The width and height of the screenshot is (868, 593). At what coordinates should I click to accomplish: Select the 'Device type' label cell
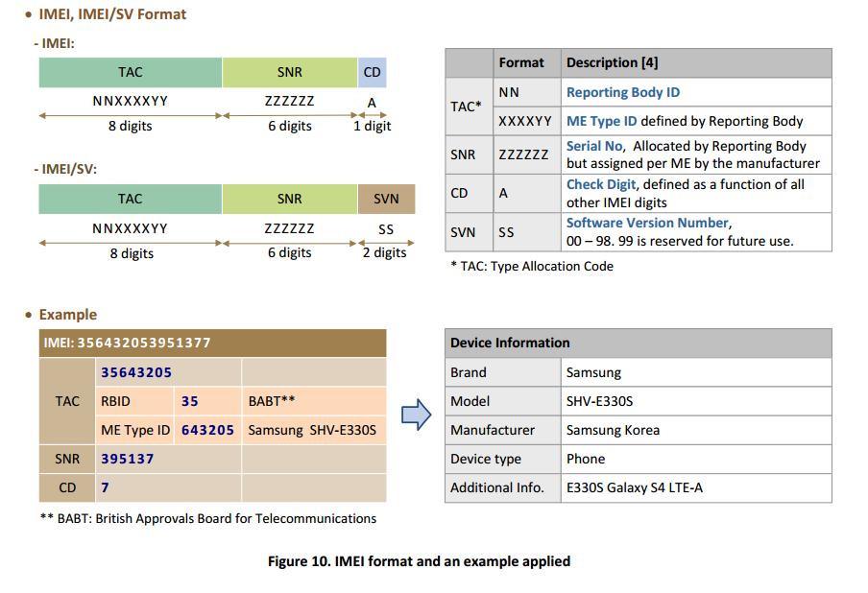(503, 459)
